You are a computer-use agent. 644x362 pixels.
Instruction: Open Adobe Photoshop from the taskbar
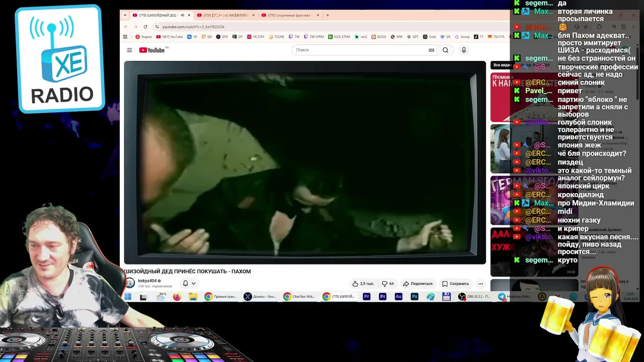tap(415, 297)
